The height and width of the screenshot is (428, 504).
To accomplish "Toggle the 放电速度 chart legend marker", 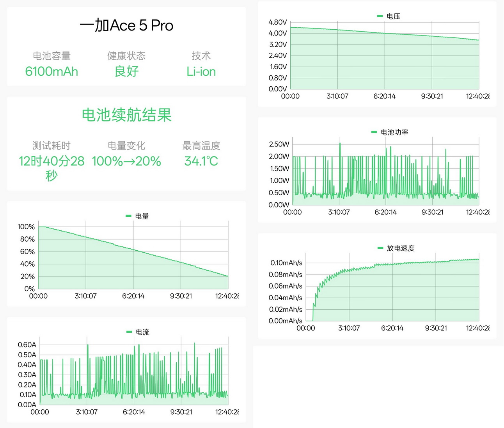I will click(380, 248).
